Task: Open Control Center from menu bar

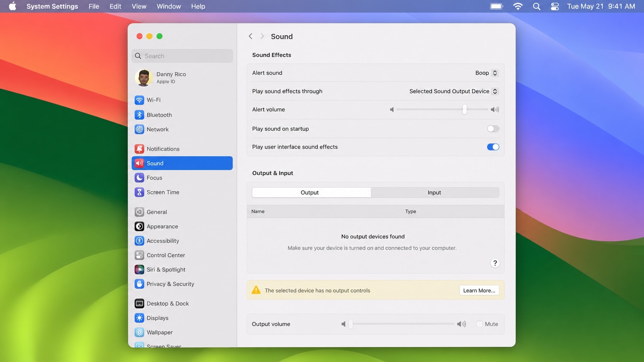Action: pos(555,7)
